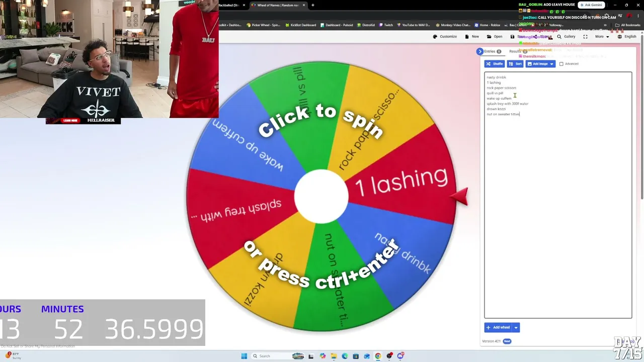Click the 'splash trey with 300f water' entry
644x362 pixels.
507,104
